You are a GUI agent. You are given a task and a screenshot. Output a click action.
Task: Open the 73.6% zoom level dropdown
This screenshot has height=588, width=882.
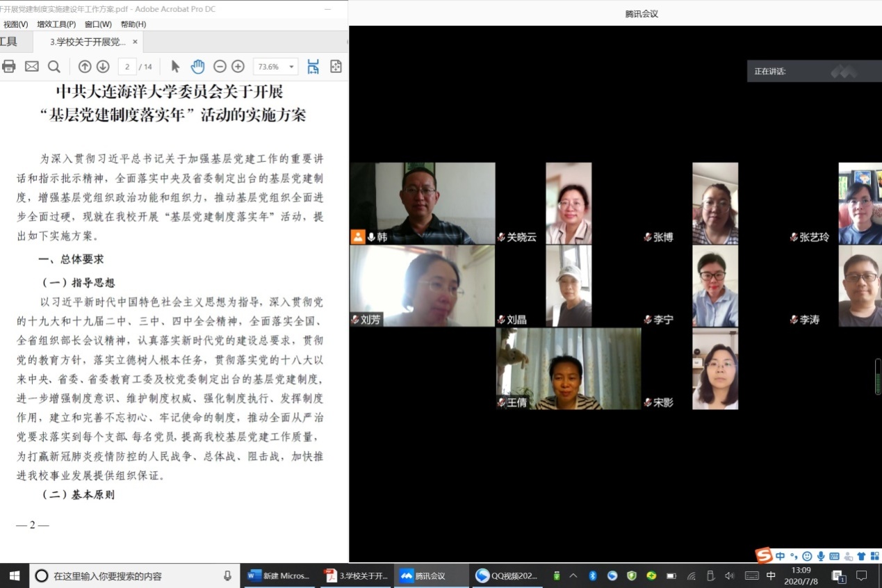[x=275, y=67]
